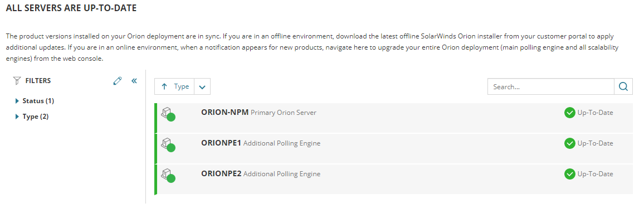Image resolution: width=644 pixels, height=208 pixels.
Task: Select the ORIONPE1 server name
Action: (221, 143)
